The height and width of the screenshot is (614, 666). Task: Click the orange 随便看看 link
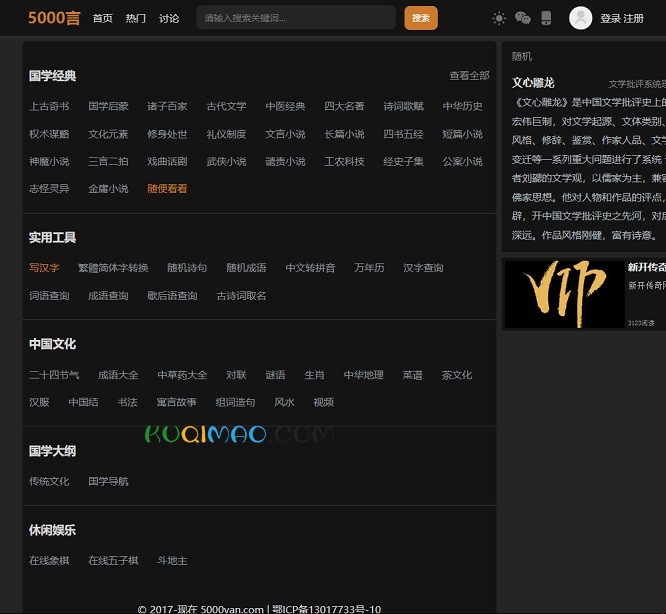coord(167,189)
